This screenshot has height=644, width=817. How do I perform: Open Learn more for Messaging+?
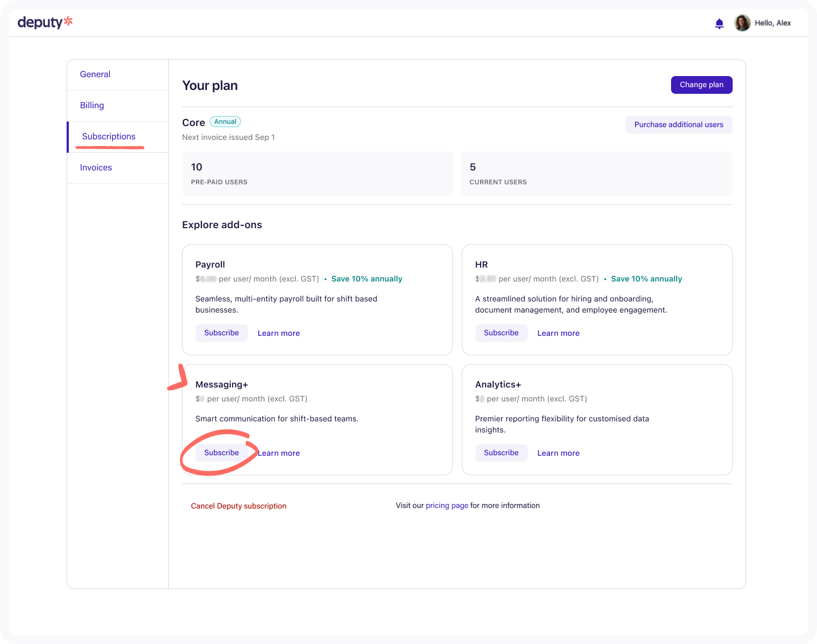[279, 454]
